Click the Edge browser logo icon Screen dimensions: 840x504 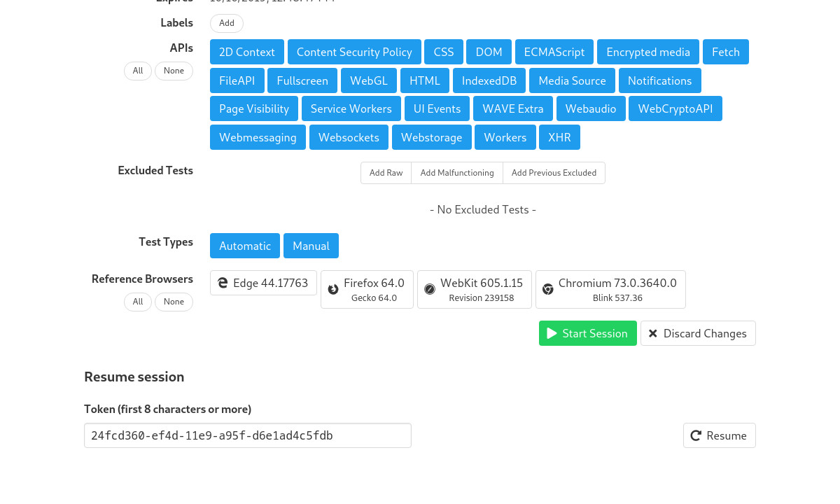click(x=223, y=283)
